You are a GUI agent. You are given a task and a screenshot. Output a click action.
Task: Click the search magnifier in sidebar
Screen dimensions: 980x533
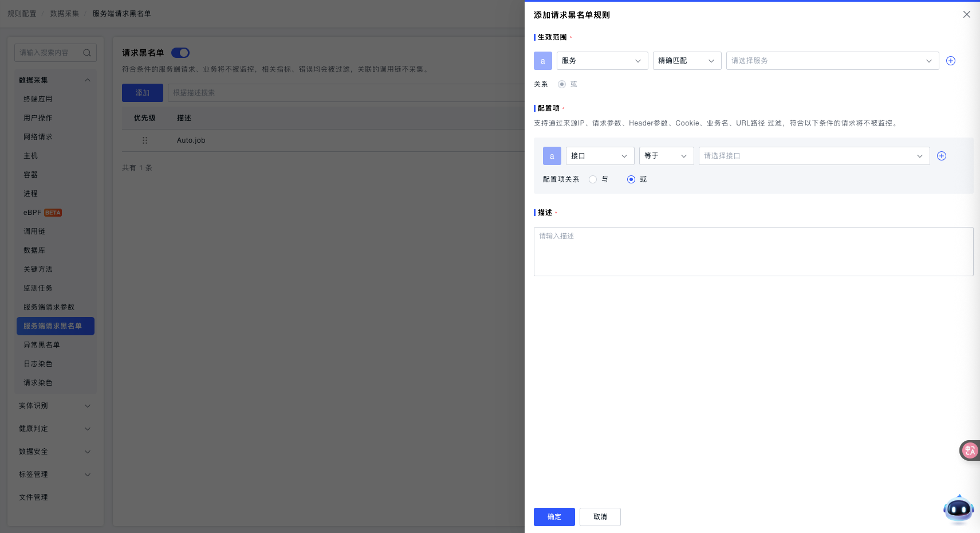87,53
